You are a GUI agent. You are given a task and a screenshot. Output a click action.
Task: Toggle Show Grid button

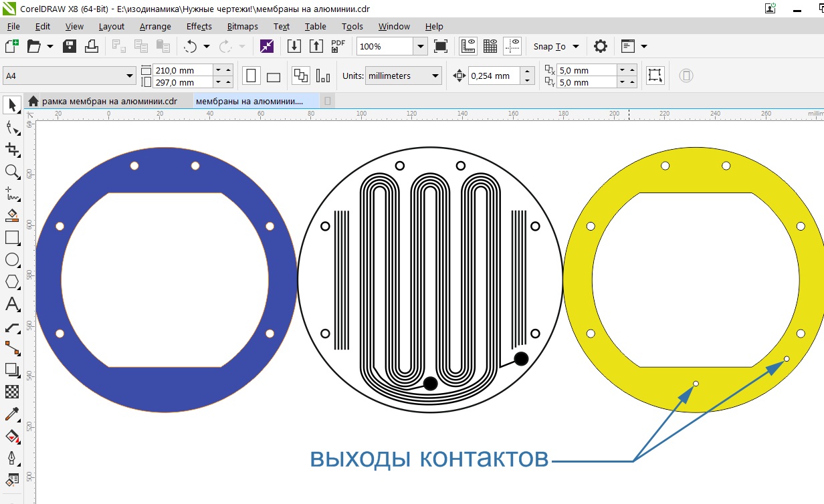point(490,46)
